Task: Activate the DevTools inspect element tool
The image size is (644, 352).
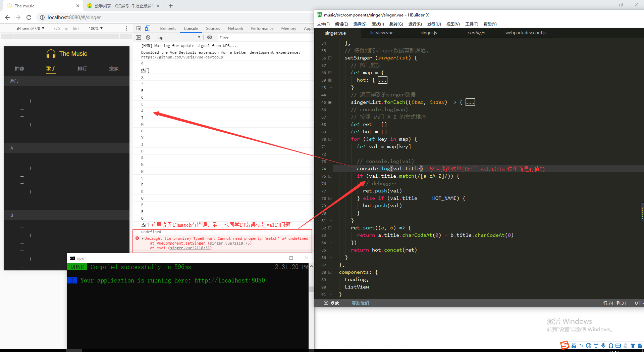Action: (x=139, y=29)
